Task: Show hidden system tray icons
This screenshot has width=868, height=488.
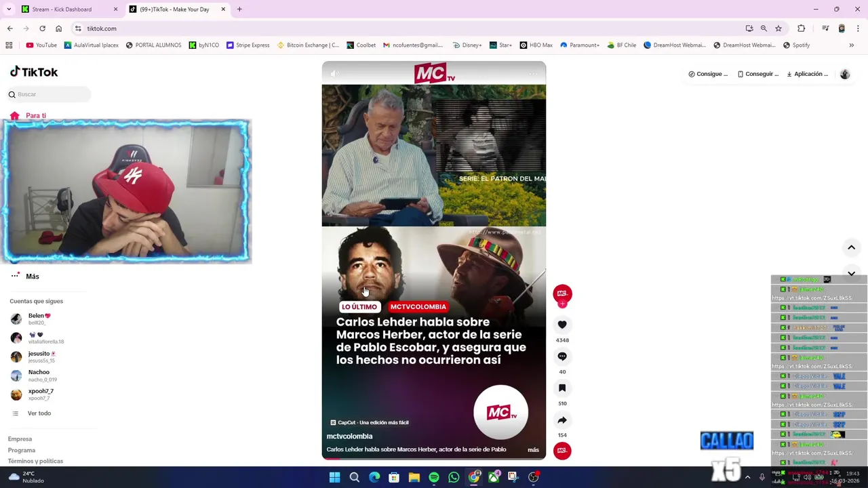Action: (x=747, y=477)
